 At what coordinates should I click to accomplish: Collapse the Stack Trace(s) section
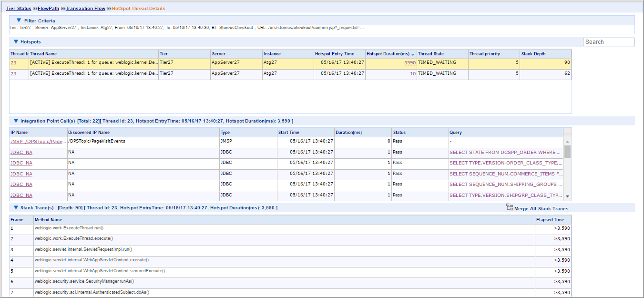coord(16,208)
